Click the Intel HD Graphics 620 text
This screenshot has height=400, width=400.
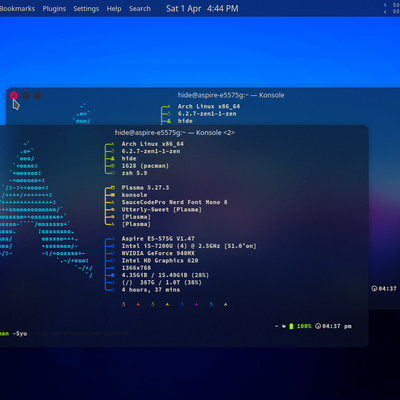tap(160, 261)
